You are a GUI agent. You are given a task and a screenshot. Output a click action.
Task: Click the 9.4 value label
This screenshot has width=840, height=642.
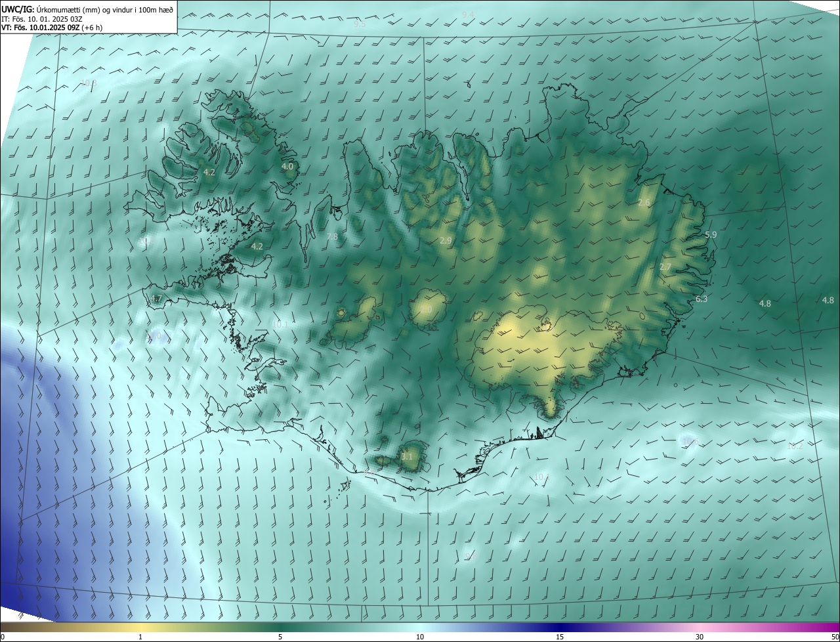pos(468,14)
